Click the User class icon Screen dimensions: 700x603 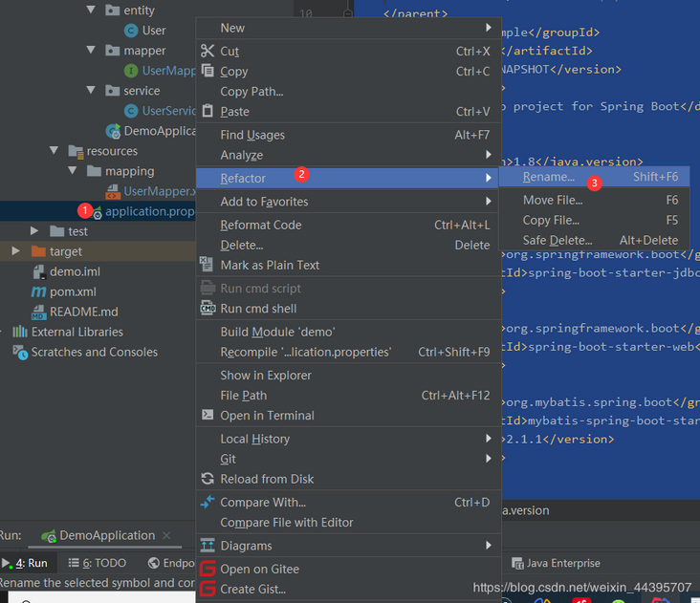coord(131,31)
